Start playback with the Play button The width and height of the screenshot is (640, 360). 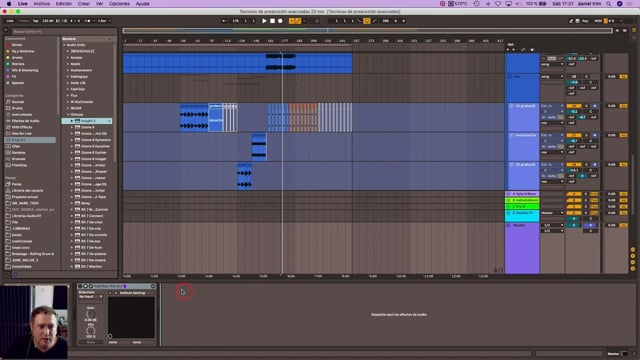(264, 21)
